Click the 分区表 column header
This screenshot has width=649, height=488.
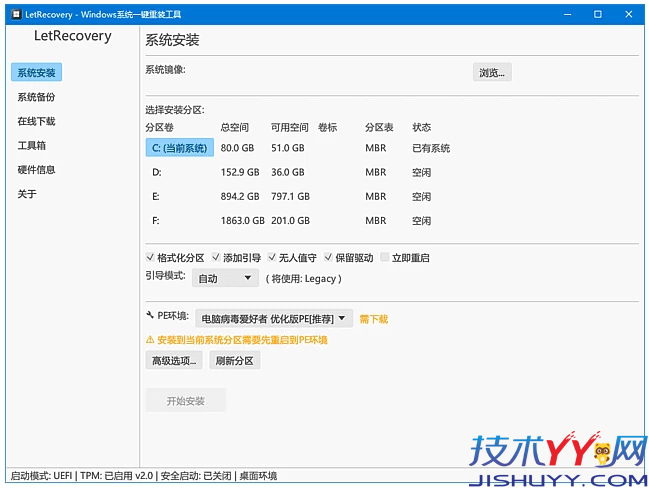pyautogui.click(x=379, y=127)
